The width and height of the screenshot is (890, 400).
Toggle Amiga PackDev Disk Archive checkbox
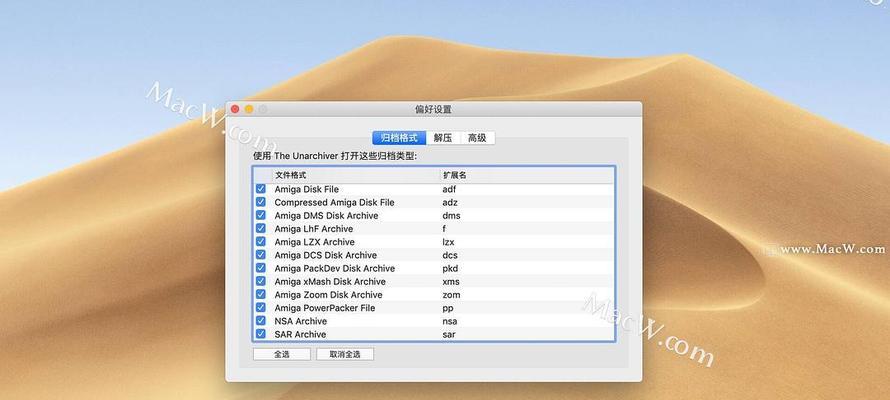(x=261, y=268)
